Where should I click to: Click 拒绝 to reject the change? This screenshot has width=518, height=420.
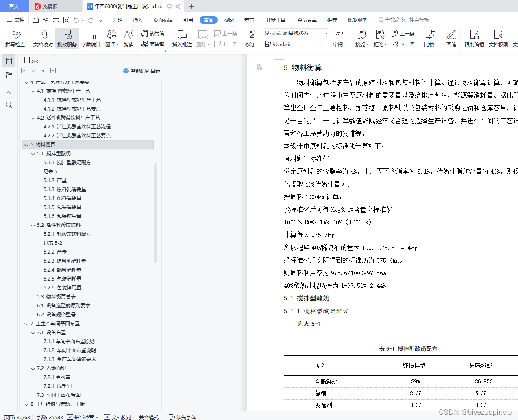380,39
